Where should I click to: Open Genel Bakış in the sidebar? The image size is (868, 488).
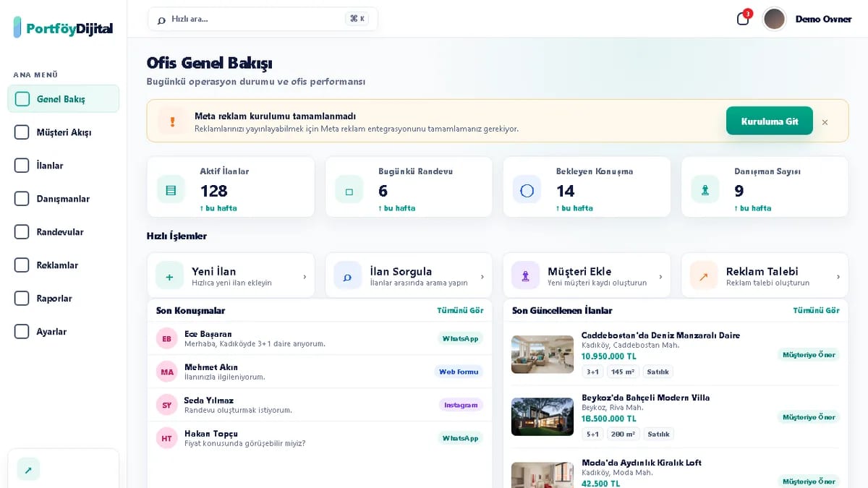tap(63, 99)
